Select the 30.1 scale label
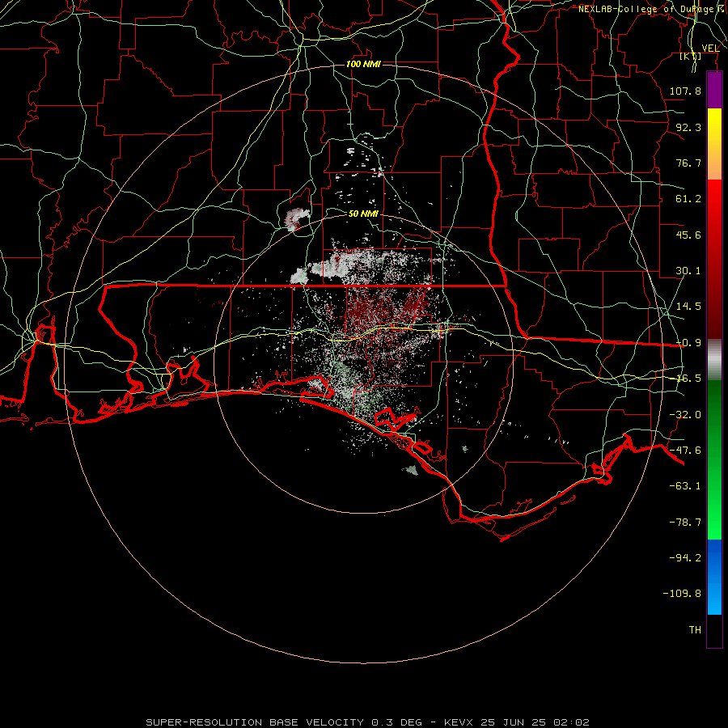The image size is (728, 728). [688, 271]
